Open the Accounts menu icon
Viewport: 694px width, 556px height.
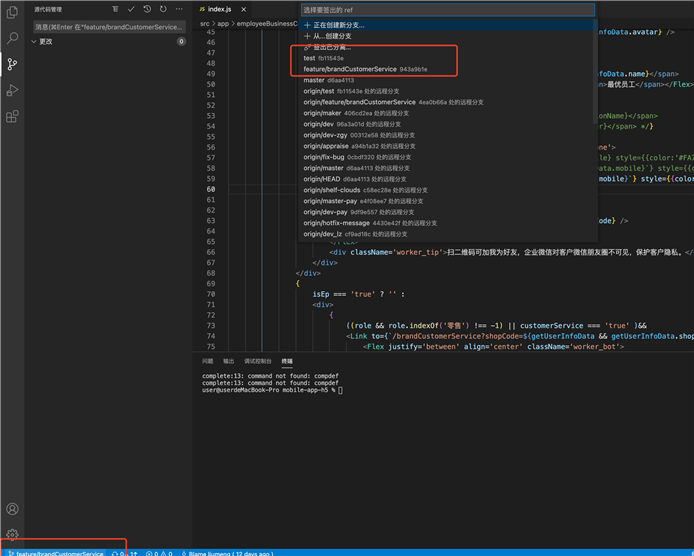12,509
